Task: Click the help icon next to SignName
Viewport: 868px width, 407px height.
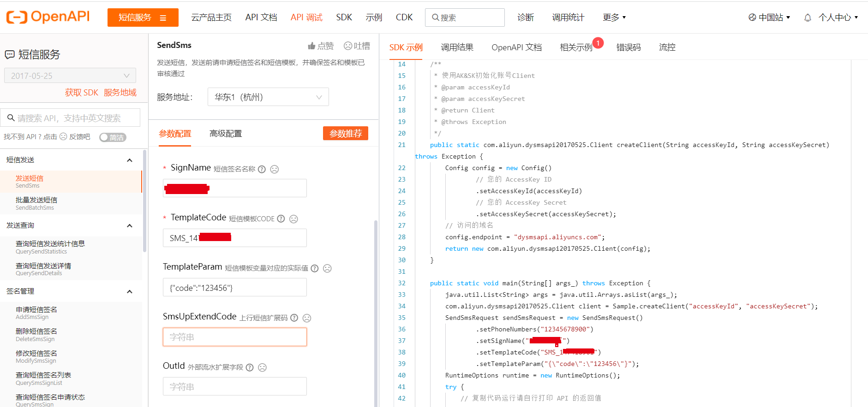Action: coord(262,169)
